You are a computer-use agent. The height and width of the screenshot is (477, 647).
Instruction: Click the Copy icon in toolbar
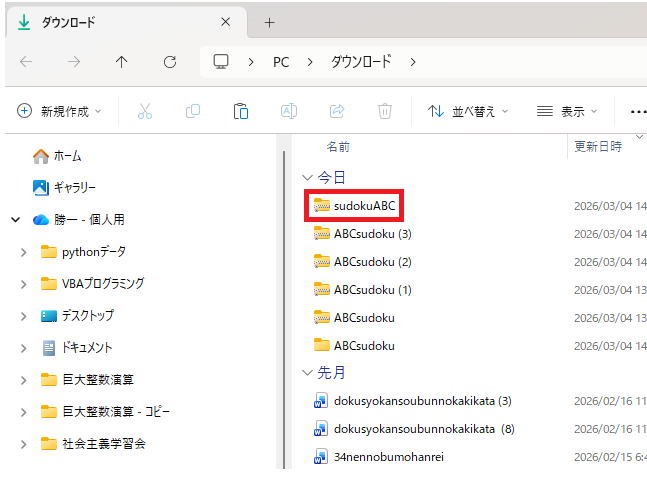tap(193, 111)
